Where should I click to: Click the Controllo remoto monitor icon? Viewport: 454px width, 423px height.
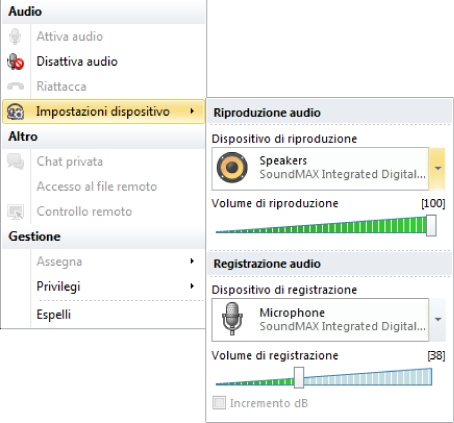[15, 212]
